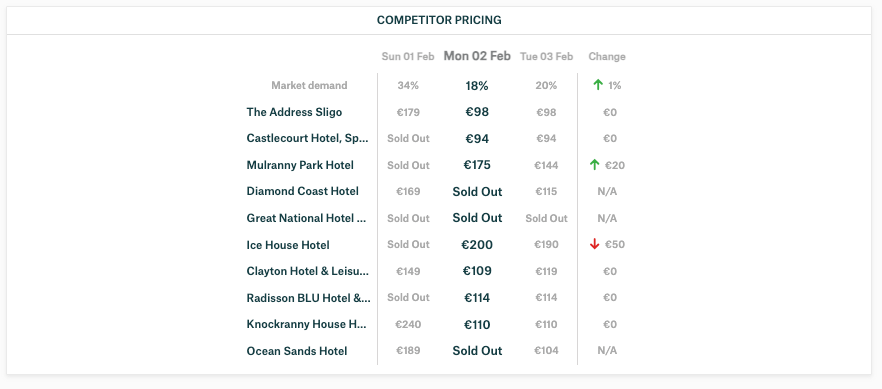
Task: Click the €200 Monday price for Ice House
Action: [478, 245]
